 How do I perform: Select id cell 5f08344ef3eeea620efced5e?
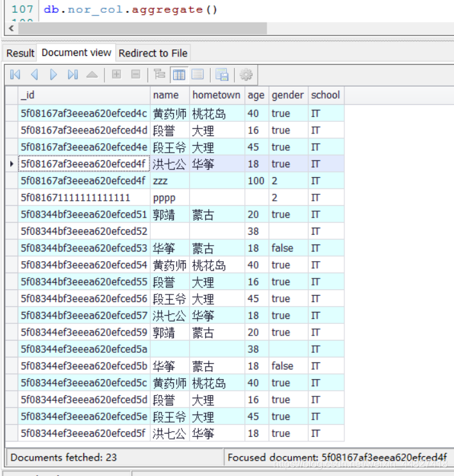[x=84, y=417]
